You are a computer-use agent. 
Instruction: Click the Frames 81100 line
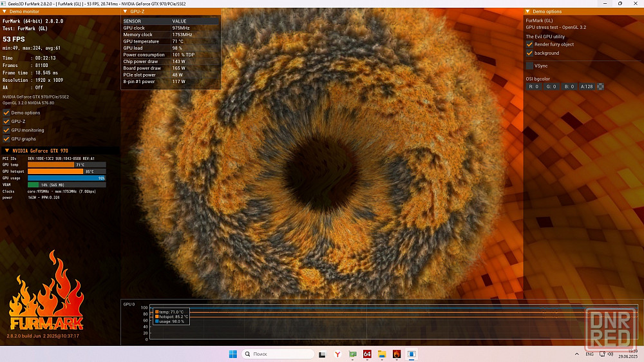[x=26, y=65]
